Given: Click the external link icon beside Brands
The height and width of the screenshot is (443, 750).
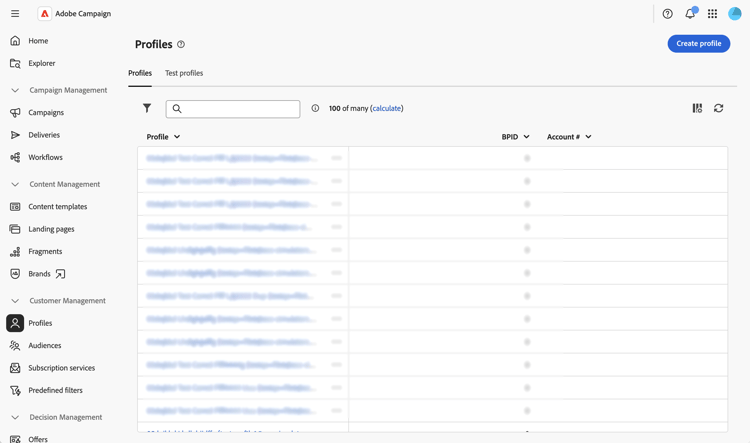Looking at the screenshot, I should [60, 274].
